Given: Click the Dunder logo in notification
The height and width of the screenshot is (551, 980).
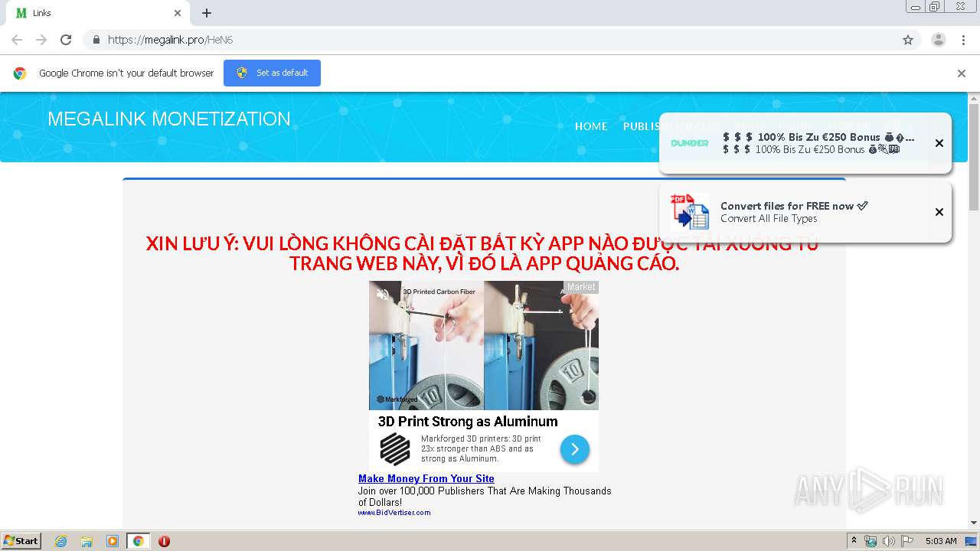Looking at the screenshot, I should tap(690, 143).
